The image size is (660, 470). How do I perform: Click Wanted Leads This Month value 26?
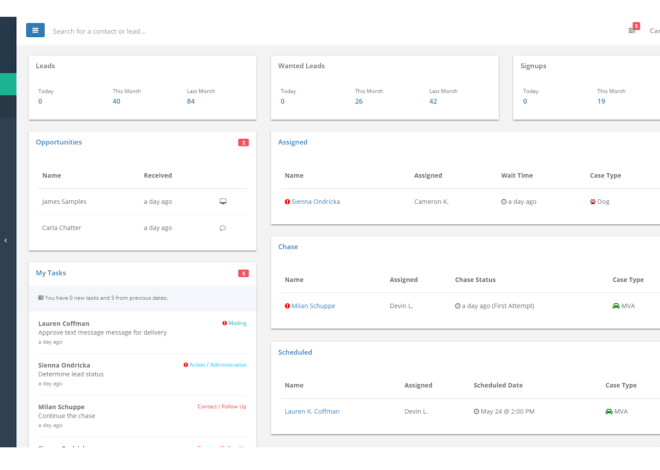359,101
